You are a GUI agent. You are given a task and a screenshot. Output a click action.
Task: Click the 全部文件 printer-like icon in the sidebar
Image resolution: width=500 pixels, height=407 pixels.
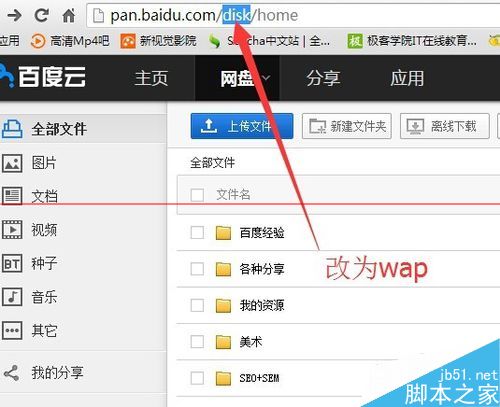[12, 129]
